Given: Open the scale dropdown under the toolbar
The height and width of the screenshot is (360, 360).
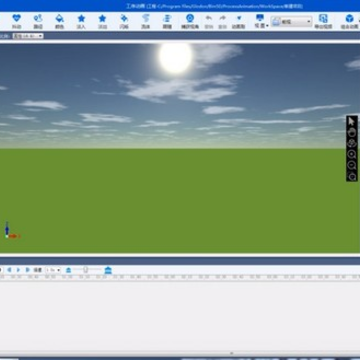Looking at the screenshot, I should pyautogui.click(x=28, y=36).
